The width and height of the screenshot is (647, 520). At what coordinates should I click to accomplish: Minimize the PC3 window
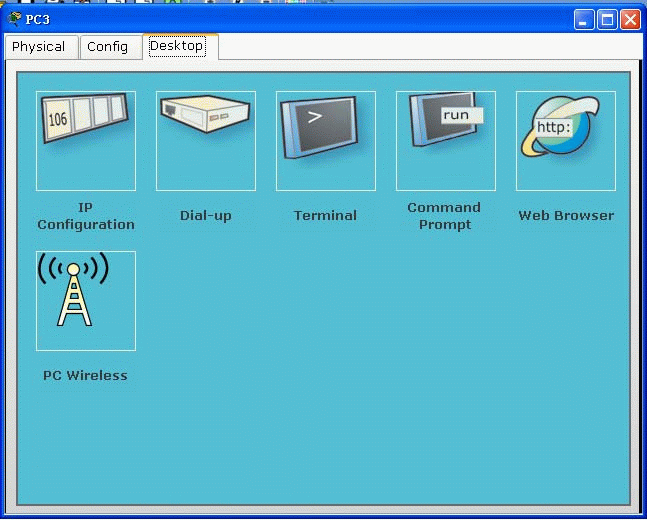584,20
